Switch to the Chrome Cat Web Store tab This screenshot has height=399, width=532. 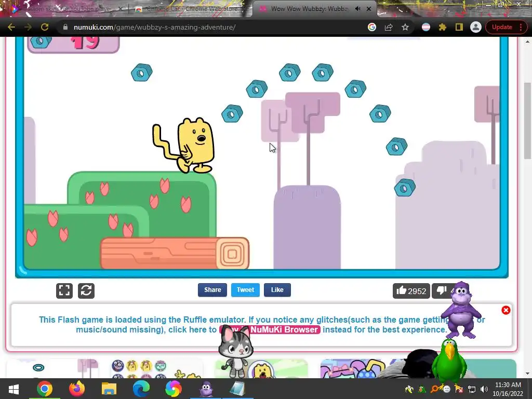coord(190,9)
